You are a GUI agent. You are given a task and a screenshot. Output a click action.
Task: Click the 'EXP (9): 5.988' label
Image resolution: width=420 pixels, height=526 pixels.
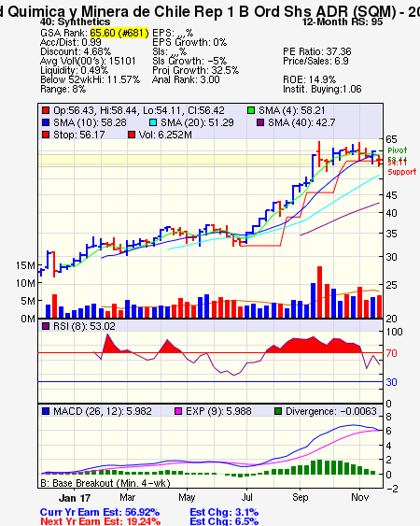click(218, 411)
